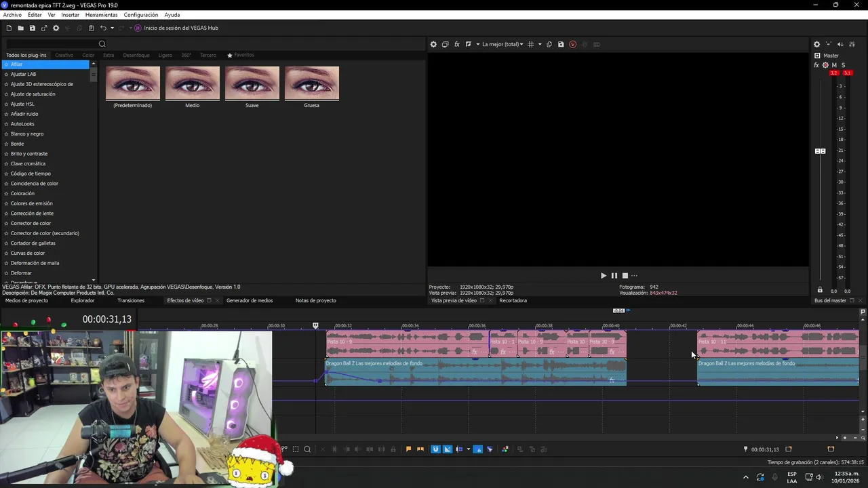
Task: Open the Notas de proyecto tab
Action: 316,300
